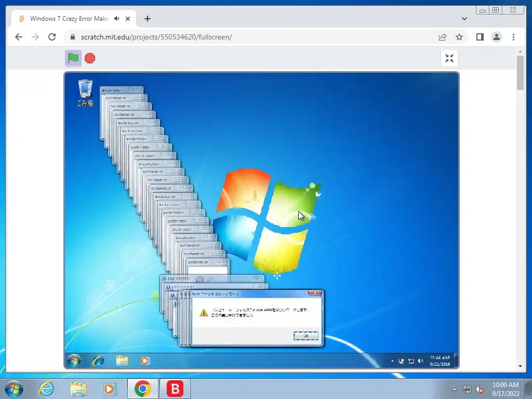Viewport: 532px width, 399px height.
Task: Bookmark this page with the star icon
Action: [459, 37]
